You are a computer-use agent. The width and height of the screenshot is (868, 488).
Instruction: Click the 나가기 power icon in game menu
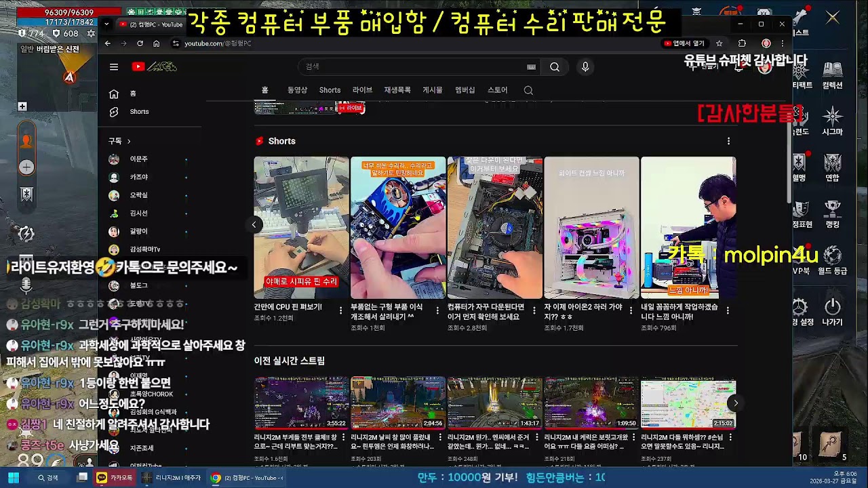[x=832, y=311]
